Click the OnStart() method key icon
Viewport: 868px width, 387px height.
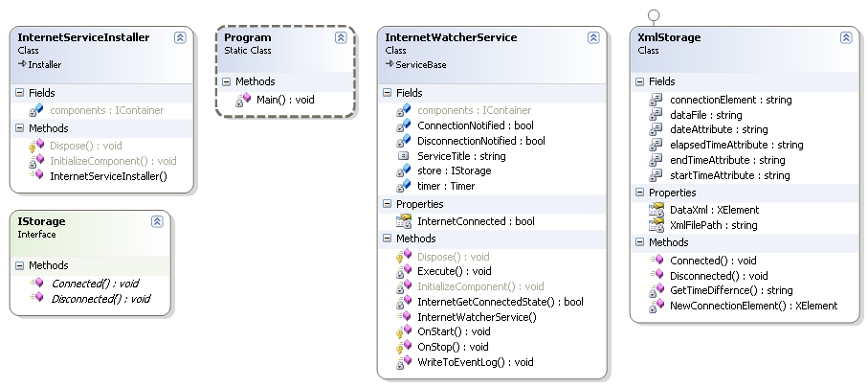[x=404, y=331]
